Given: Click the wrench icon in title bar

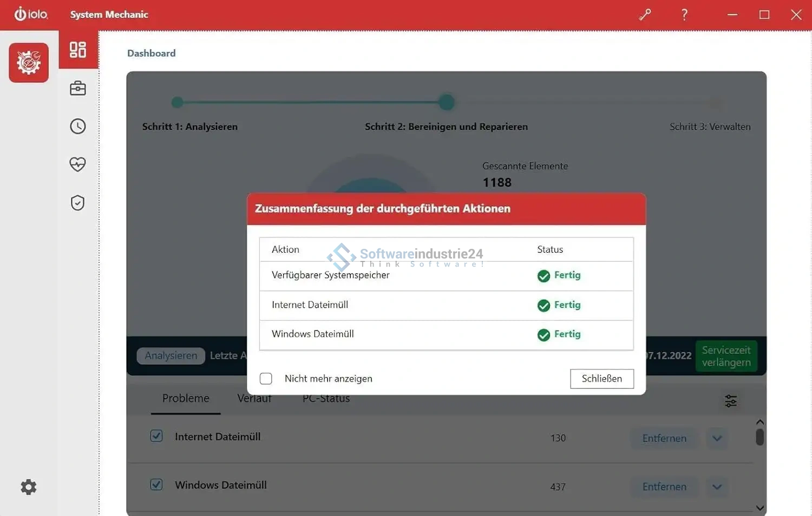Looking at the screenshot, I should point(645,15).
